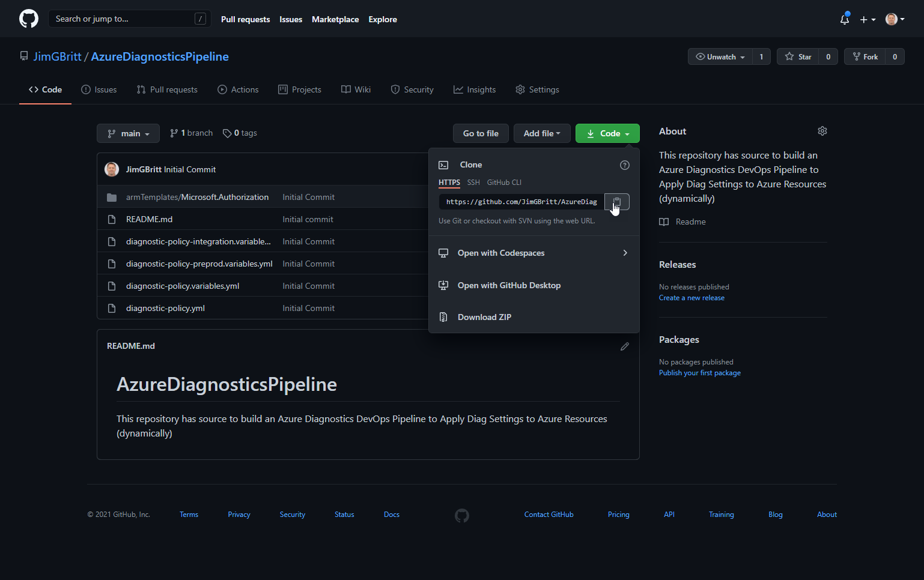
Task: Go to Explore
Action: pyautogui.click(x=383, y=19)
